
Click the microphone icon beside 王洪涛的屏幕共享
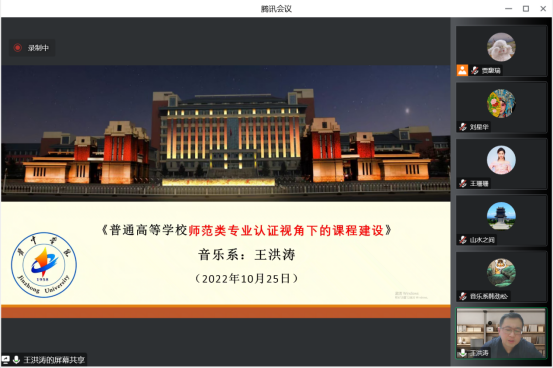click(16, 360)
